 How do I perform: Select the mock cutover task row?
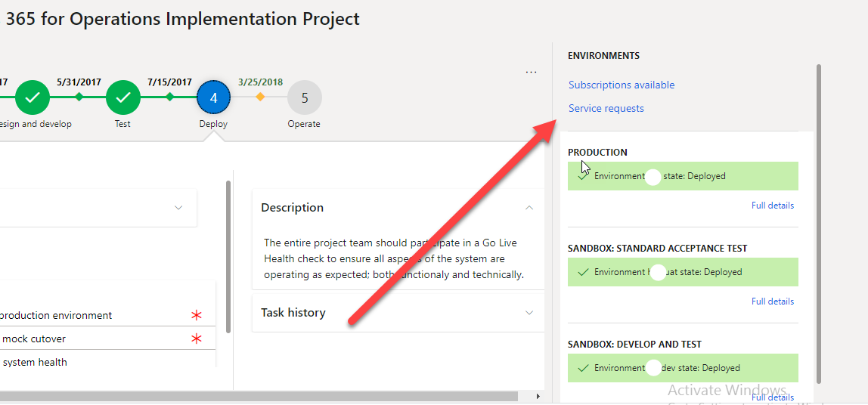tap(107, 339)
